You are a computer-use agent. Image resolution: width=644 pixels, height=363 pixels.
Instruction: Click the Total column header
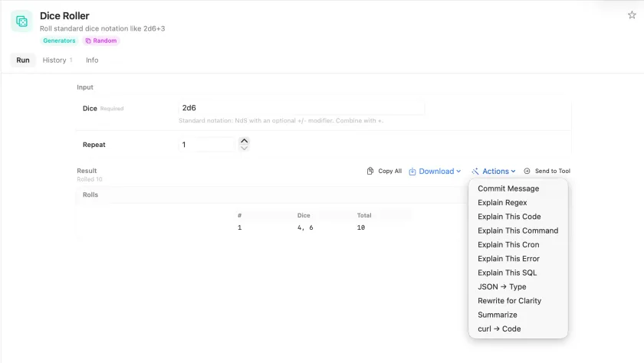coord(364,215)
